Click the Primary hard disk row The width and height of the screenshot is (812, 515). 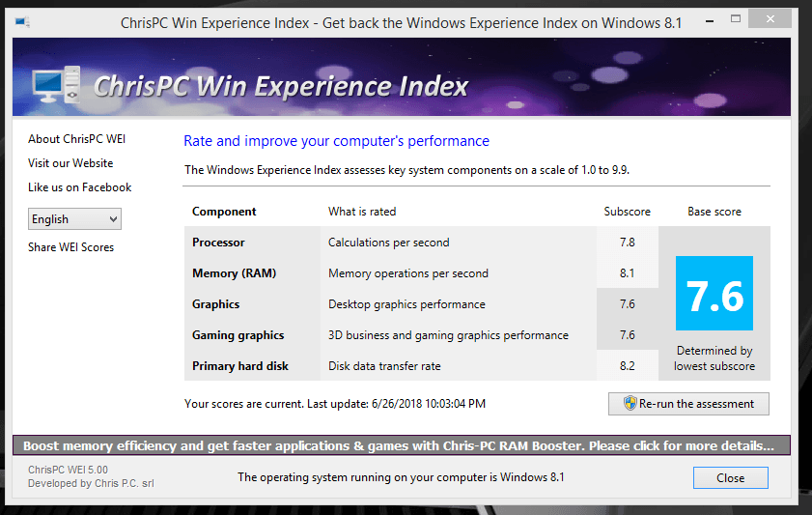click(240, 366)
